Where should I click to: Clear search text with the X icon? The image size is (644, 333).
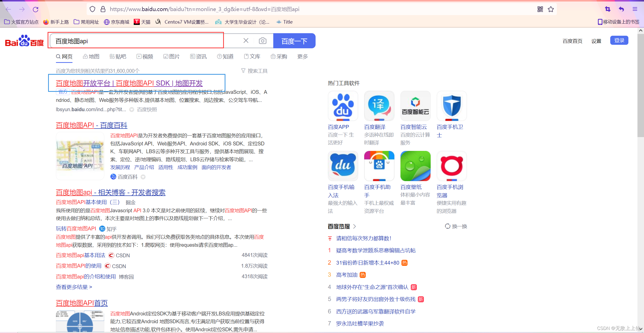tap(246, 41)
